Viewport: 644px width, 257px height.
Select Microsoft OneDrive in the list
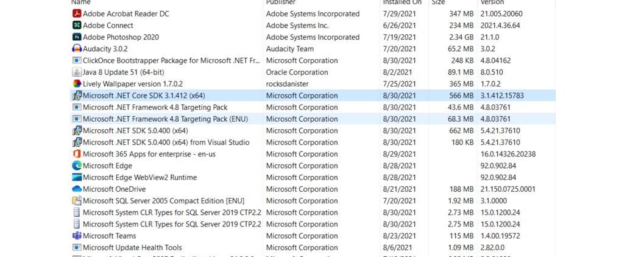[x=114, y=189]
